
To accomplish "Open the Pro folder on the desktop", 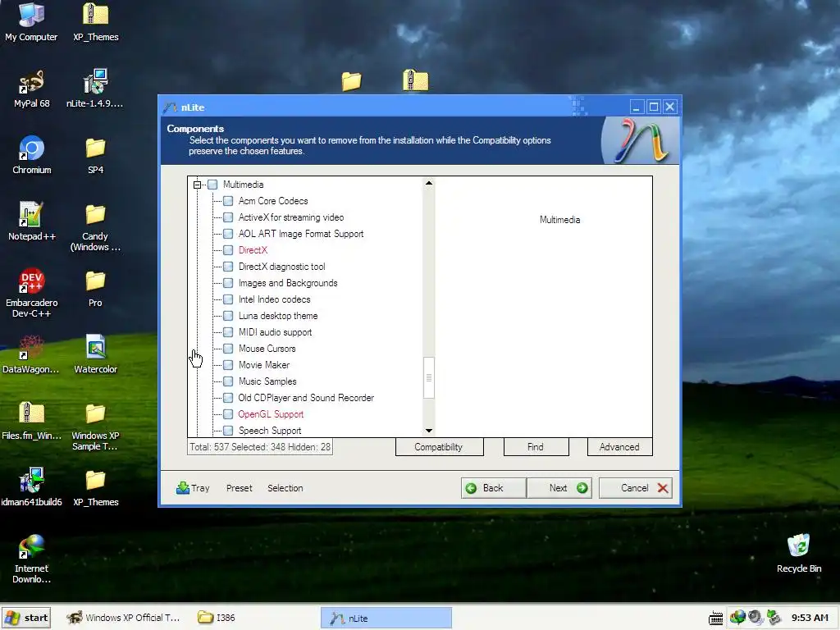I will pyautogui.click(x=95, y=288).
